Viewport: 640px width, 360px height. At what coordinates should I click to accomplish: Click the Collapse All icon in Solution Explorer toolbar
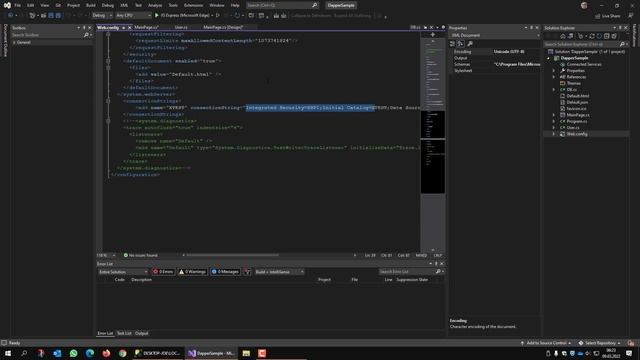click(607, 36)
